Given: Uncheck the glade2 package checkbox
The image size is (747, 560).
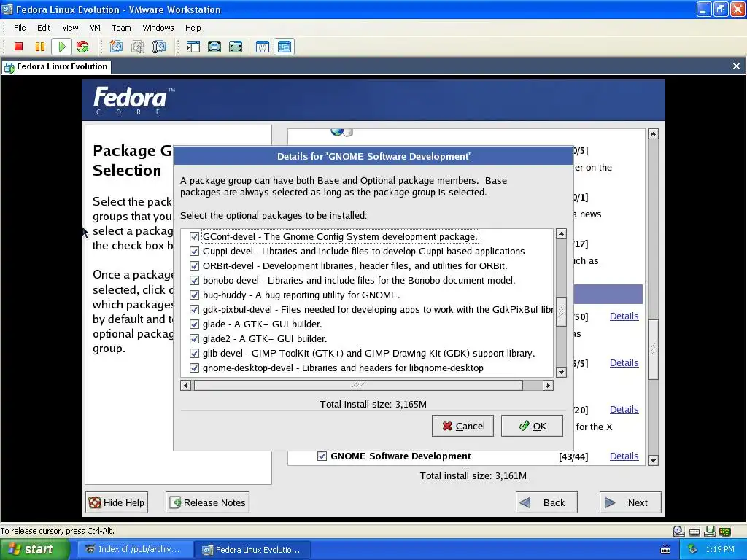Looking at the screenshot, I should [194, 339].
